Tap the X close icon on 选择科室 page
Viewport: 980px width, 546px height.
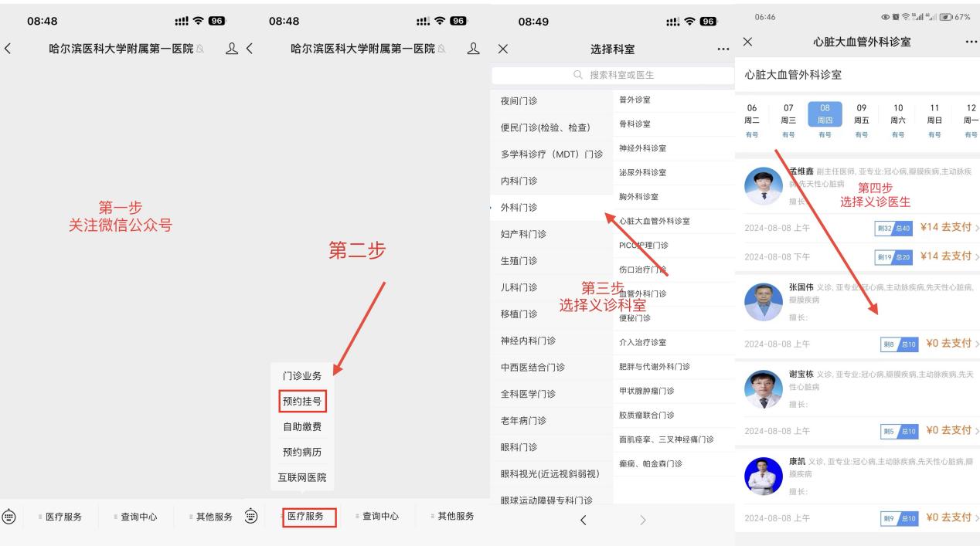(503, 49)
